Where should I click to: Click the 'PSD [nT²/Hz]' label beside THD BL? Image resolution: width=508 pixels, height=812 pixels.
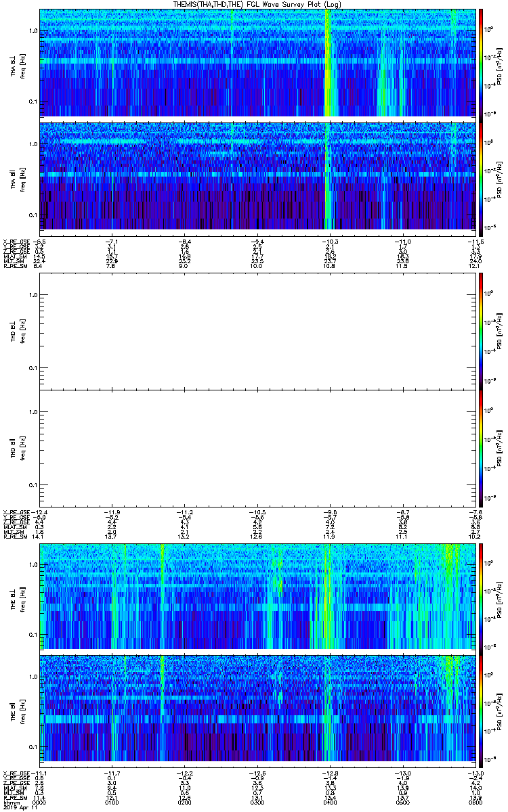[x=500, y=330]
